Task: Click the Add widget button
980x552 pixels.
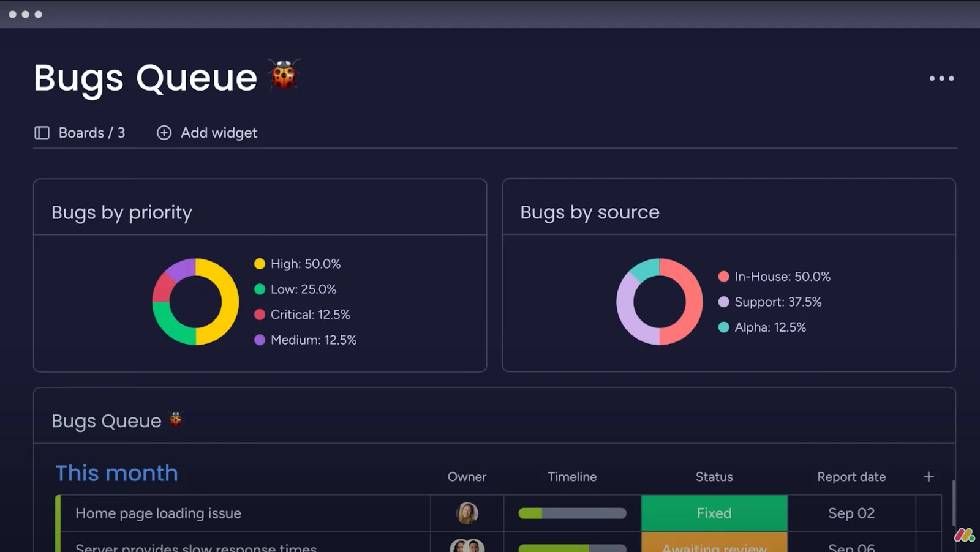Action: (218, 132)
